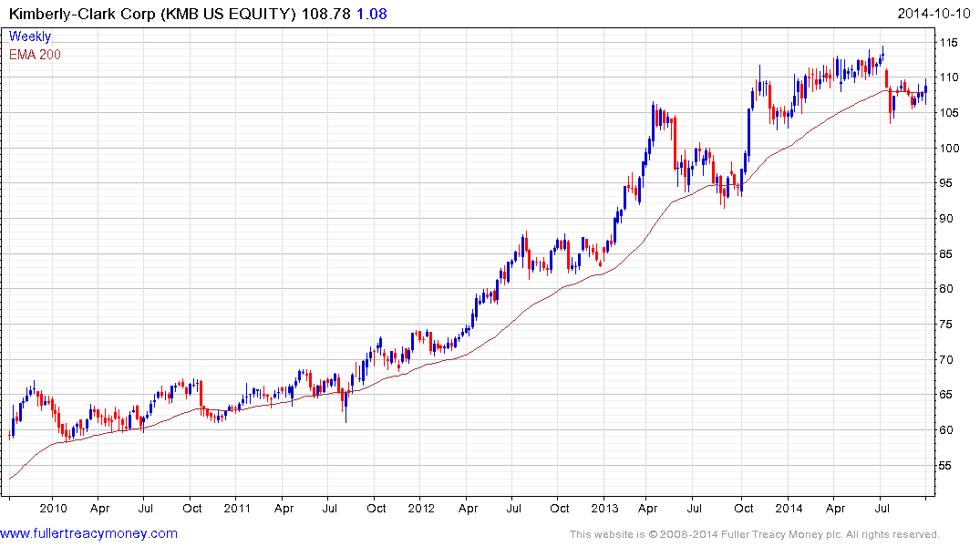
Task: Click the 95 price axis label
Action: point(945,183)
